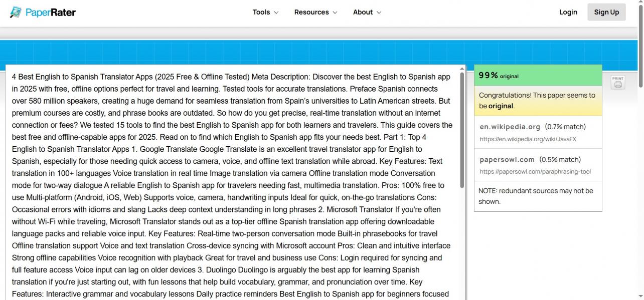Open the papersowl.com match source

coord(507,159)
